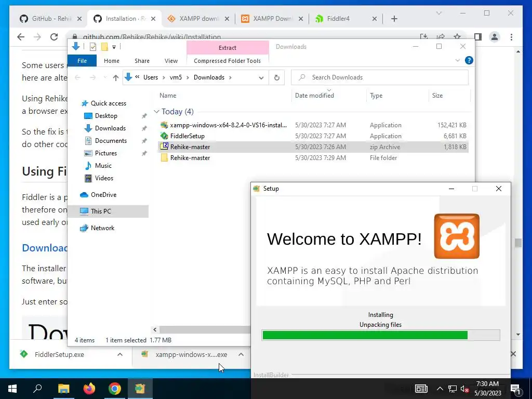Open the address bar history dropdown
Image resolution: width=532 pixels, height=399 pixels.
tap(261, 78)
